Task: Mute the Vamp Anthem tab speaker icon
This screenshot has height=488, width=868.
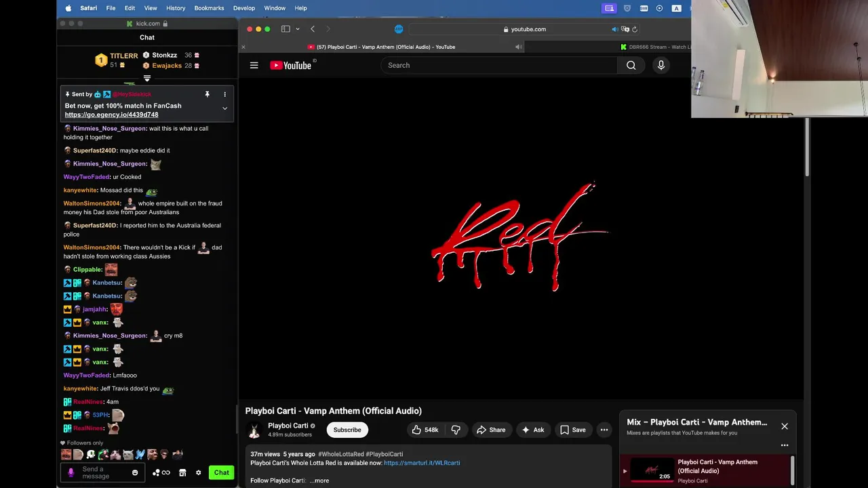Action: coord(519,47)
